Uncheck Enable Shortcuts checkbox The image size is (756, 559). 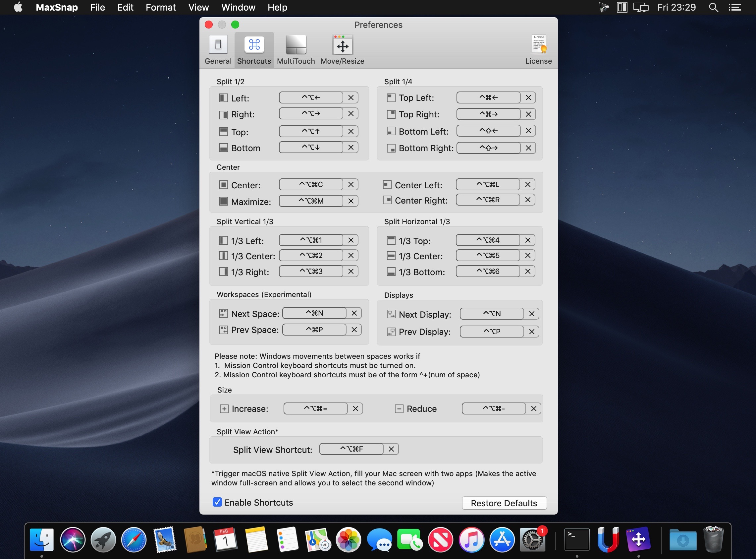click(217, 502)
